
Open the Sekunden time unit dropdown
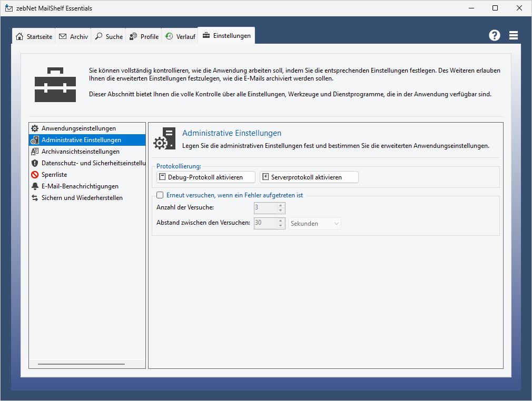pos(315,224)
